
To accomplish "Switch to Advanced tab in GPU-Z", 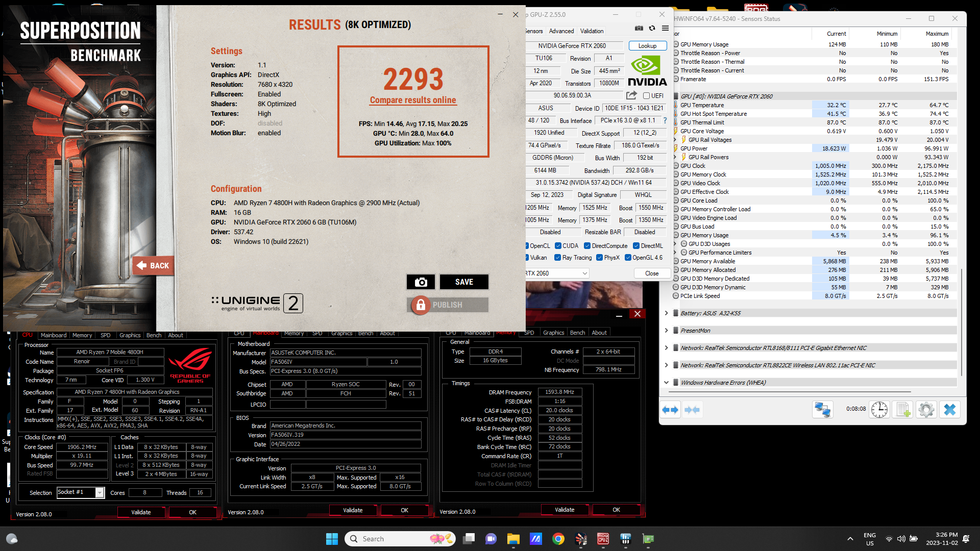I will (x=561, y=31).
